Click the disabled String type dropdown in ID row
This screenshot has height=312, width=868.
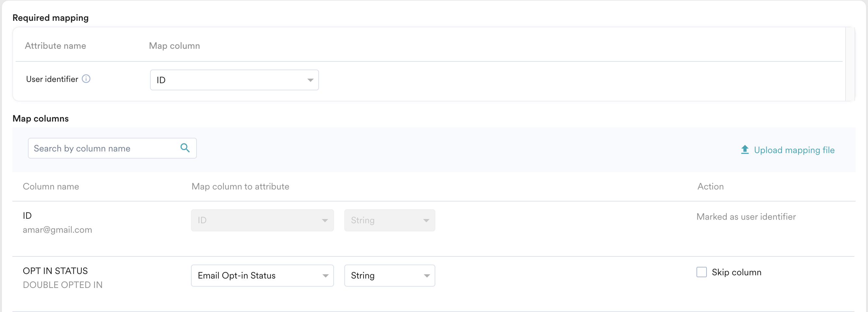pos(389,220)
